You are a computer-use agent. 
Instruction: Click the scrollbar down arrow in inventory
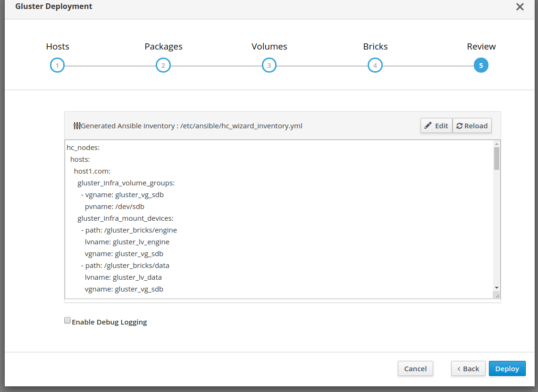(x=496, y=287)
